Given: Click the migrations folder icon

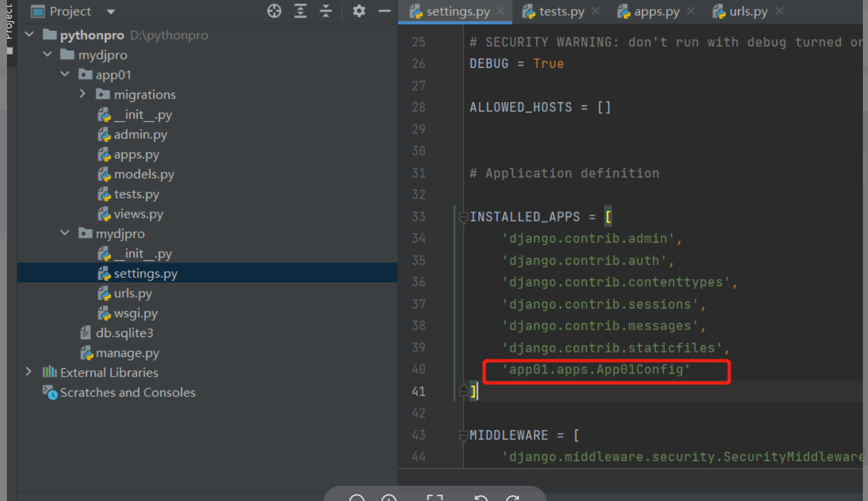Looking at the screenshot, I should (x=103, y=94).
